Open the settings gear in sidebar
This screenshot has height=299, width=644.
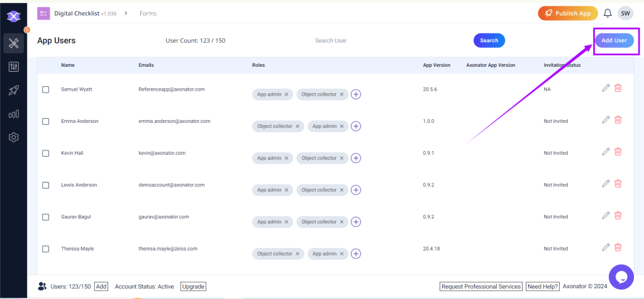(x=13, y=137)
